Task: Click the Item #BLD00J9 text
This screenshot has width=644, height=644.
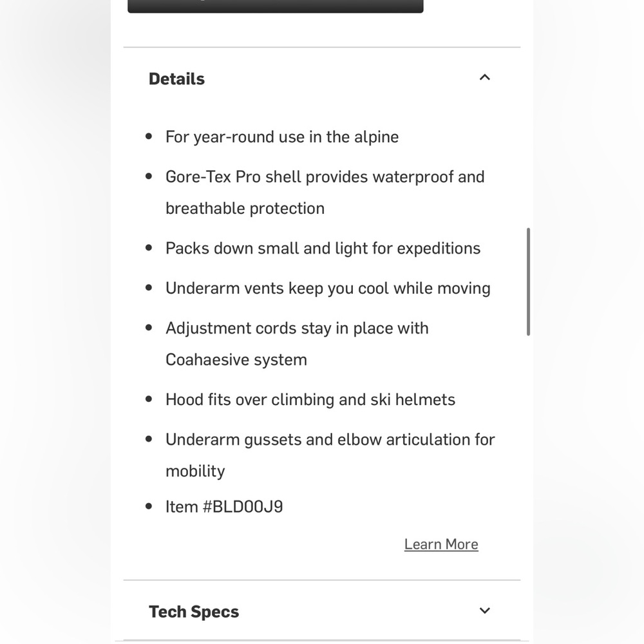Action: (224, 506)
